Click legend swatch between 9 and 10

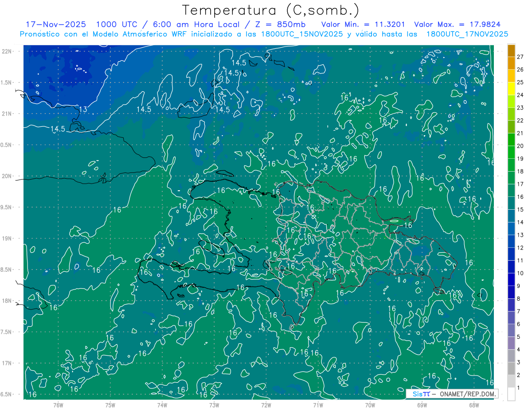tap(511, 279)
